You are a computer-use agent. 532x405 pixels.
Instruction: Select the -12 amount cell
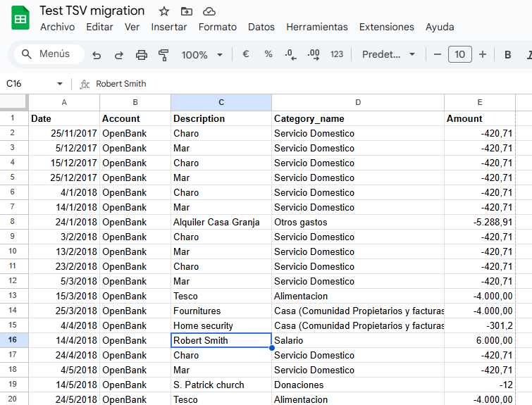coord(480,385)
